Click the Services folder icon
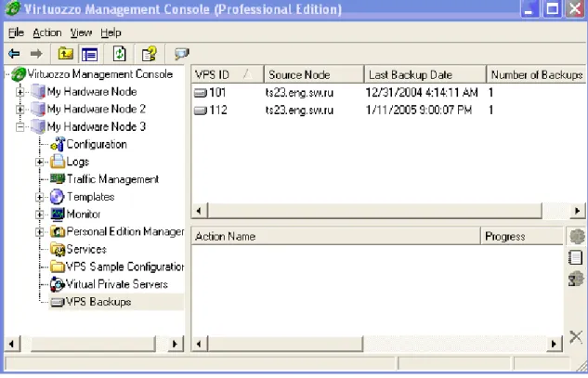The width and height of the screenshot is (588, 378). [58, 249]
